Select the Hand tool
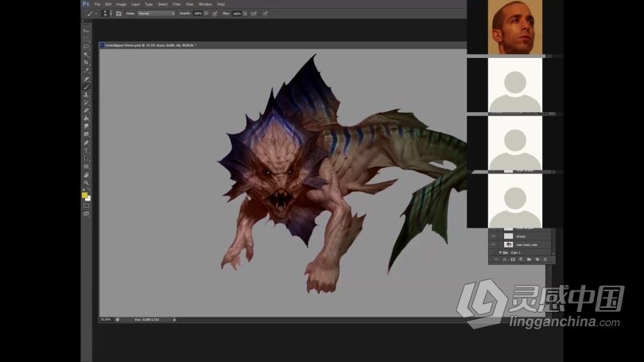Viewport: 644px width, 362px height. tap(86, 174)
